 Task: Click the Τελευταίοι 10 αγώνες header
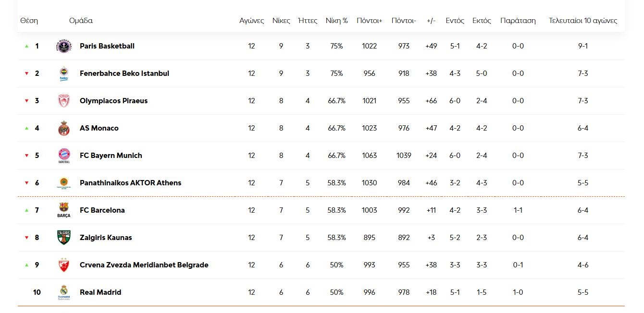coord(583,21)
